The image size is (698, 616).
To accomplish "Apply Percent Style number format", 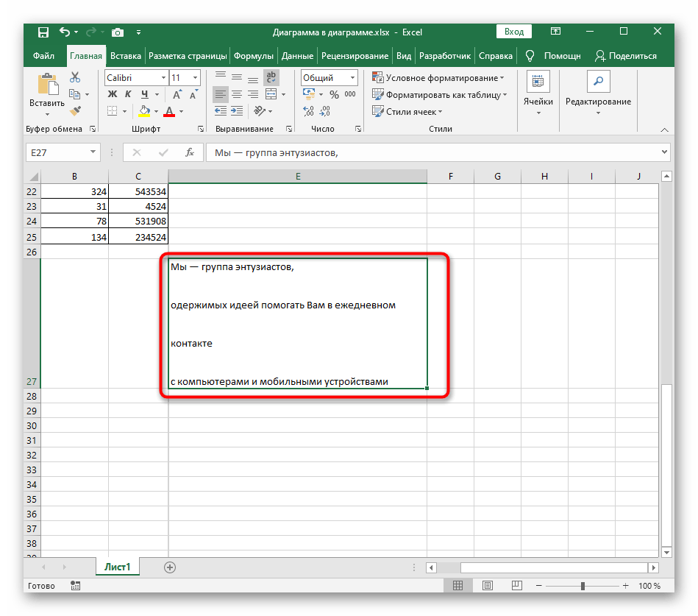I will [x=334, y=94].
